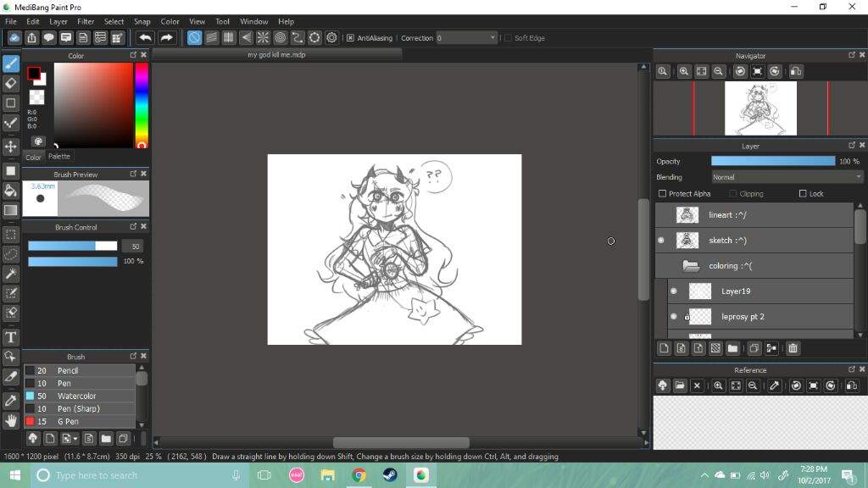Enable the Protect Alpha checkbox
This screenshot has height=488, width=868.
point(662,194)
